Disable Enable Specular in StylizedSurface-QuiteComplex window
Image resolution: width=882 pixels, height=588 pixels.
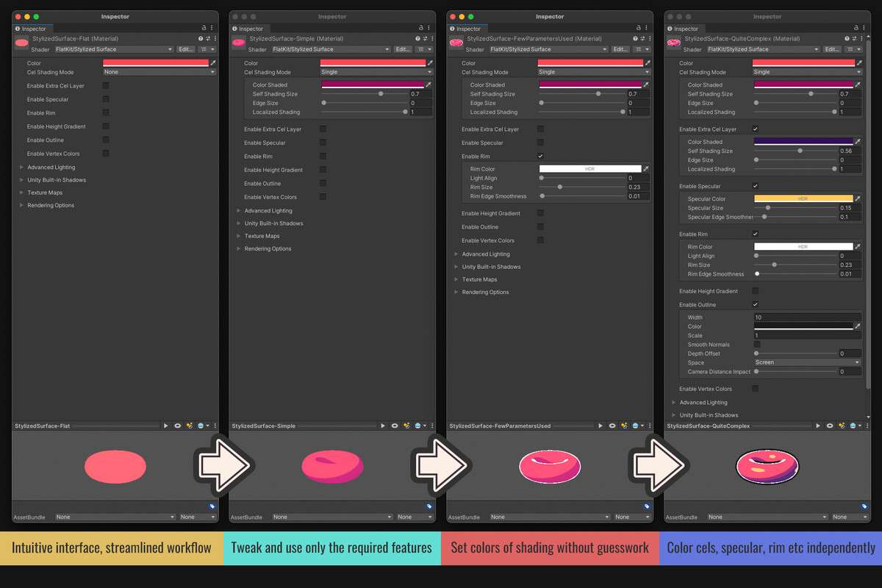point(756,186)
